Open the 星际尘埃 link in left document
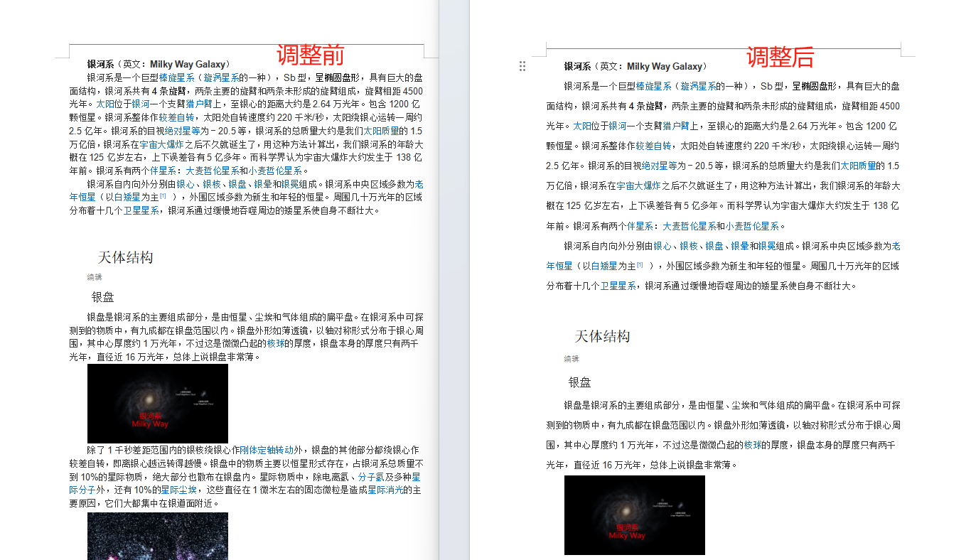 [x=179, y=490]
